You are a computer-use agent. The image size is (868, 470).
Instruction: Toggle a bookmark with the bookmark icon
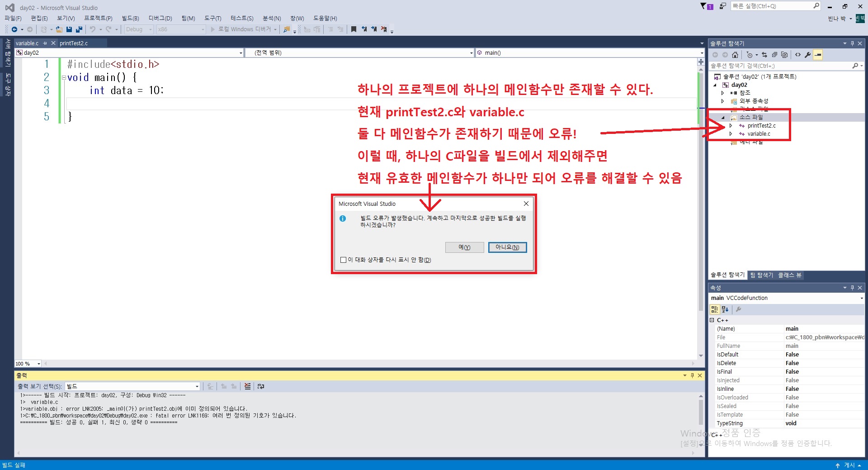coord(354,29)
